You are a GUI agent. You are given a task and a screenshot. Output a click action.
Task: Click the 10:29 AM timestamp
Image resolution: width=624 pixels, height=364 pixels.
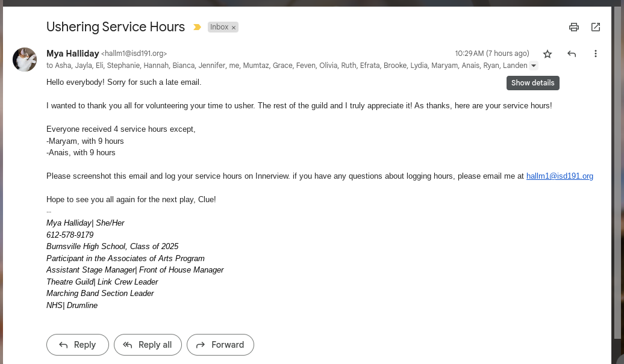click(x=491, y=54)
